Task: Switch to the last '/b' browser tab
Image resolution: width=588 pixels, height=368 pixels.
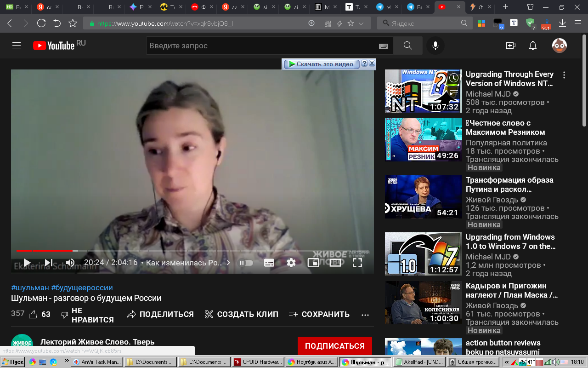Action: (x=480, y=7)
